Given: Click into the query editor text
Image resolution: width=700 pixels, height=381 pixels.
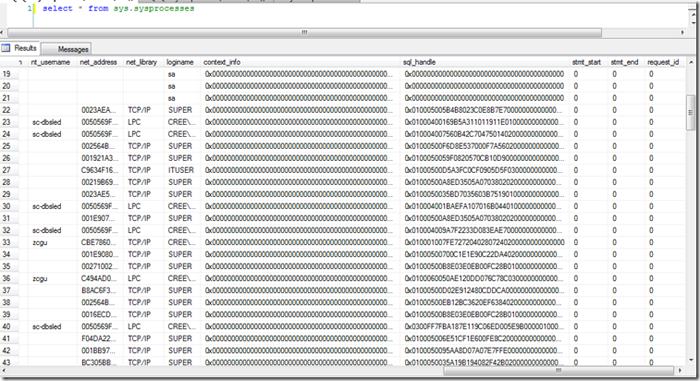Looking at the screenshot, I should point(118,8).
